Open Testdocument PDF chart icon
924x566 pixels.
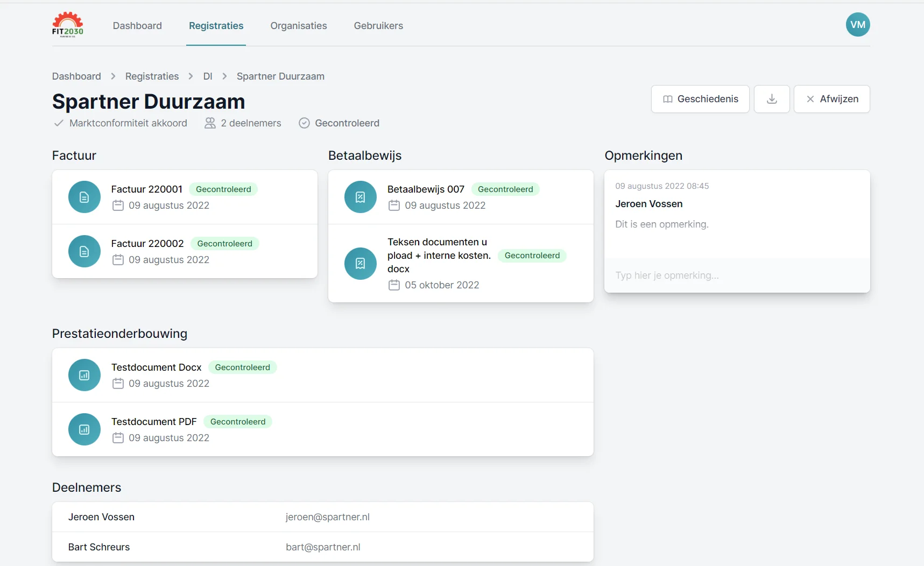click(x=84, y=429)
